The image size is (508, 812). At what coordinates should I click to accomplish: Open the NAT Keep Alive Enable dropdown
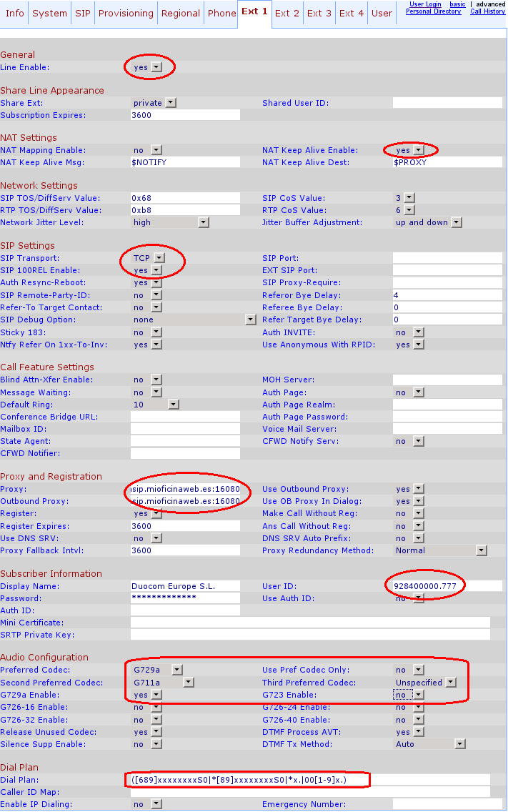(419, 151)
